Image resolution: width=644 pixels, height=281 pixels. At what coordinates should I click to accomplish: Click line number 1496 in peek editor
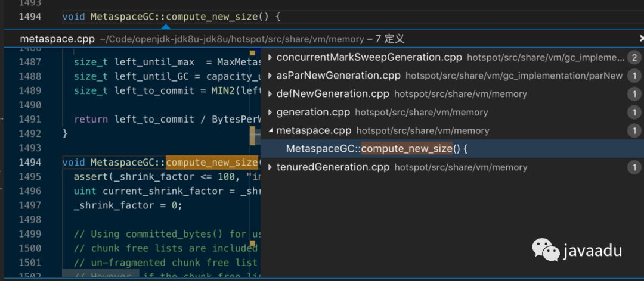pos(30,191)
